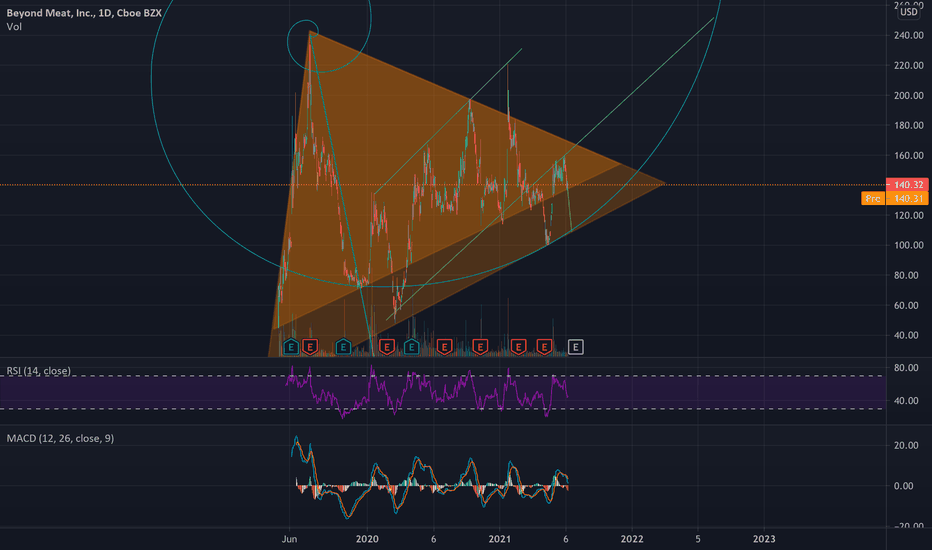Click the first red earnings marker after Jun
Image resolution: width=932 pixels, height=550 pixels.
(x=310, y=347)
